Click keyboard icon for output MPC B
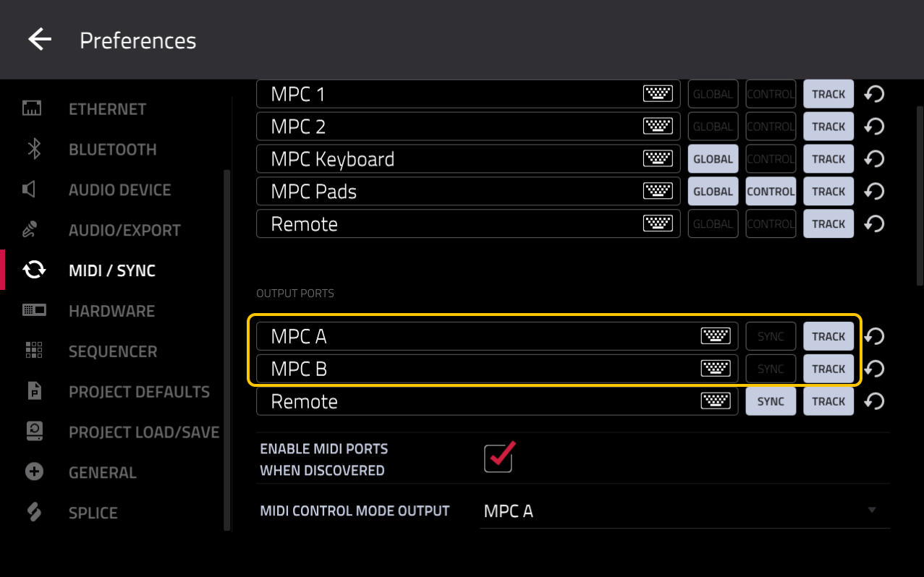This screenshot has width=924, height=577. coord(716,369)
